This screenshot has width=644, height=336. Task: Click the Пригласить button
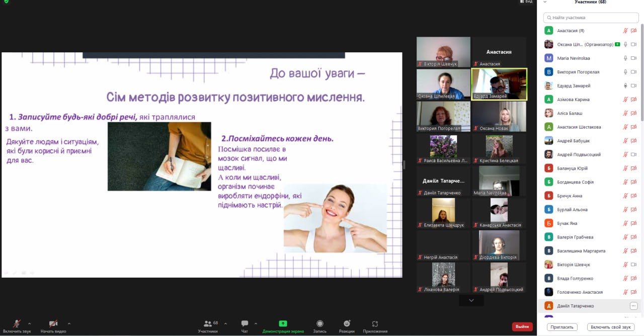561,327
